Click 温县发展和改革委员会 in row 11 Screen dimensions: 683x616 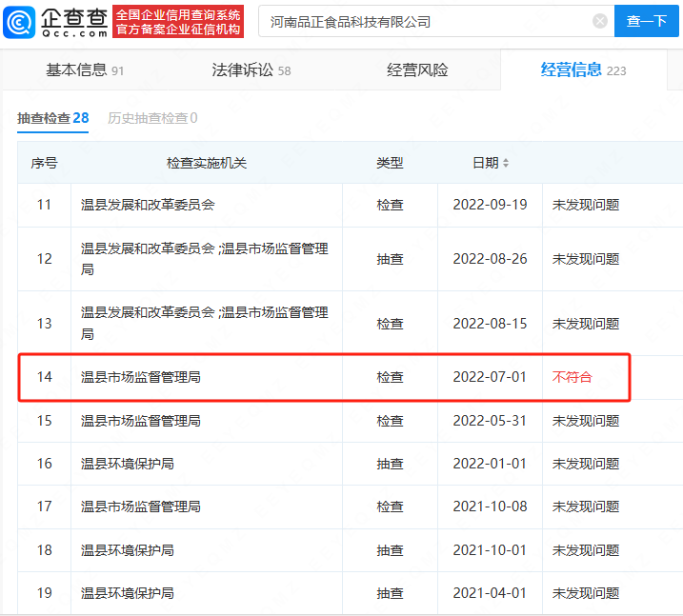148,205
